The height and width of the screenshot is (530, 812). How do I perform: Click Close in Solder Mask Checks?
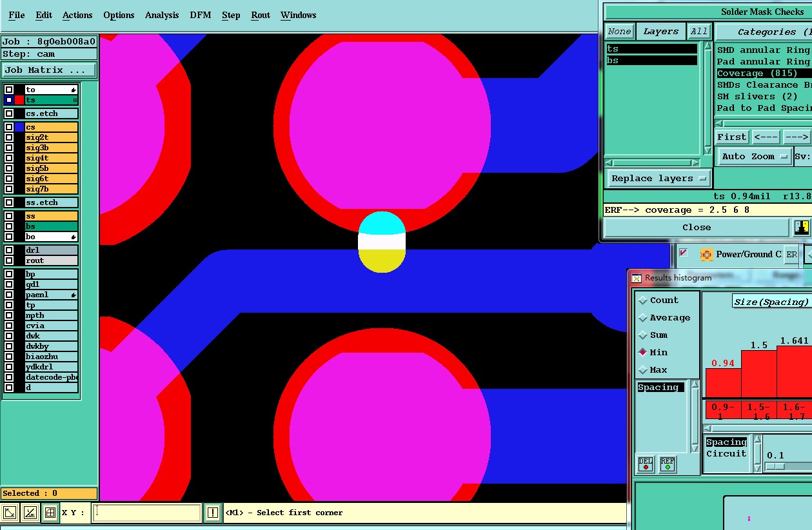[697, 228]
